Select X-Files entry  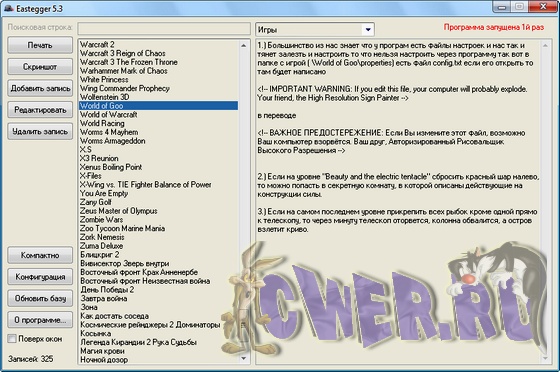pyautogui.click(x=158, y=176)
